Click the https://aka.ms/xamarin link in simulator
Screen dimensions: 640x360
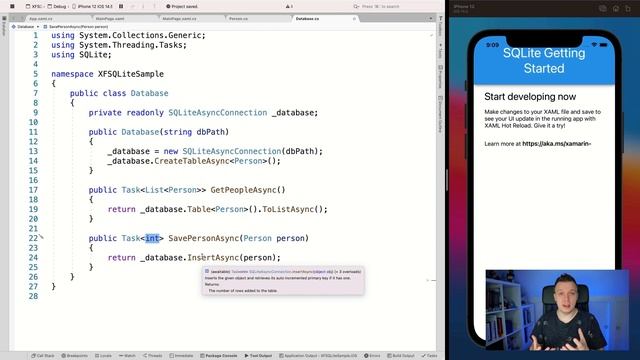(556, 144)
